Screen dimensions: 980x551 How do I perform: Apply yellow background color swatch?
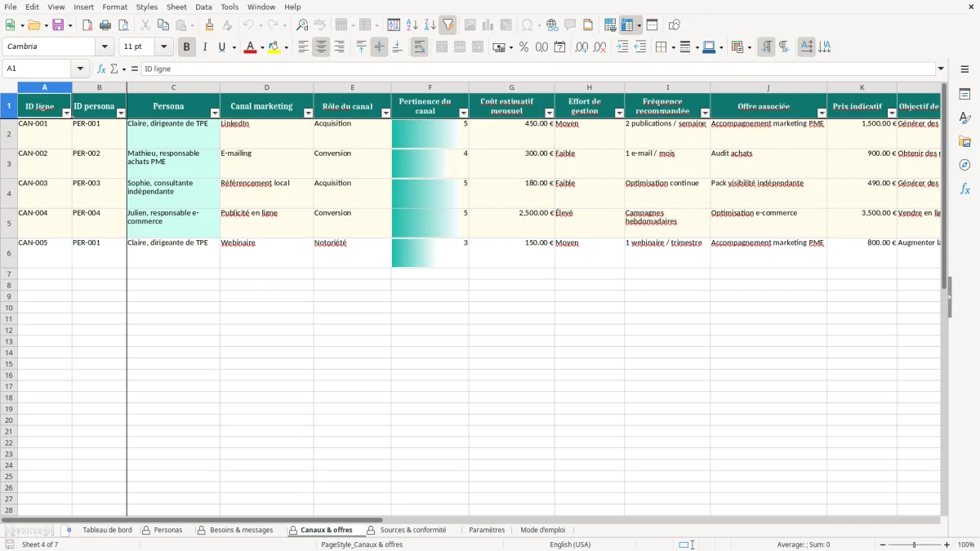[274, 47]
